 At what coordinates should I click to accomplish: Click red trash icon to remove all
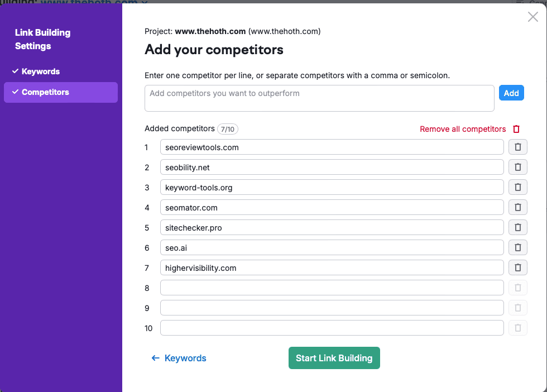coord(516,129)
